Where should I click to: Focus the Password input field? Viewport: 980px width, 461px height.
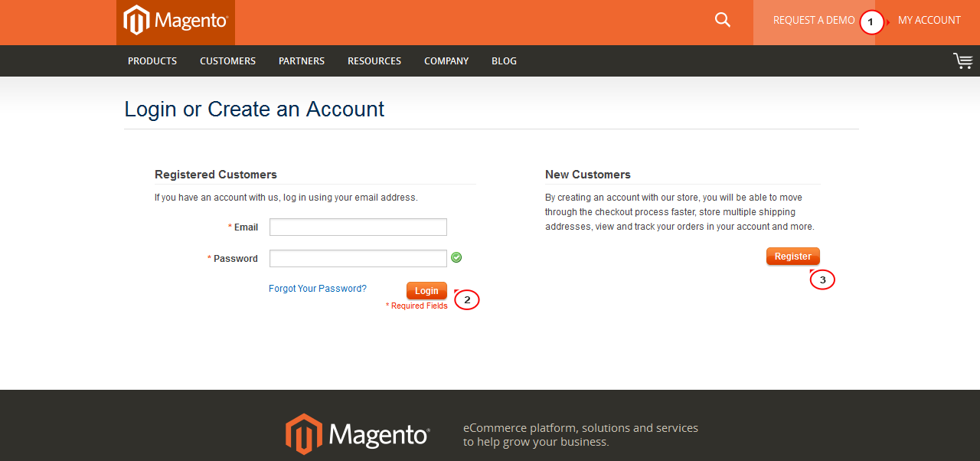(x=358, y=258)
